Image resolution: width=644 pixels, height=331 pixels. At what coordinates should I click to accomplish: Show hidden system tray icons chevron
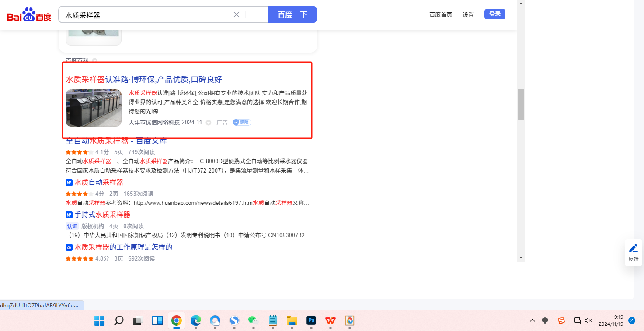point(532,320)
